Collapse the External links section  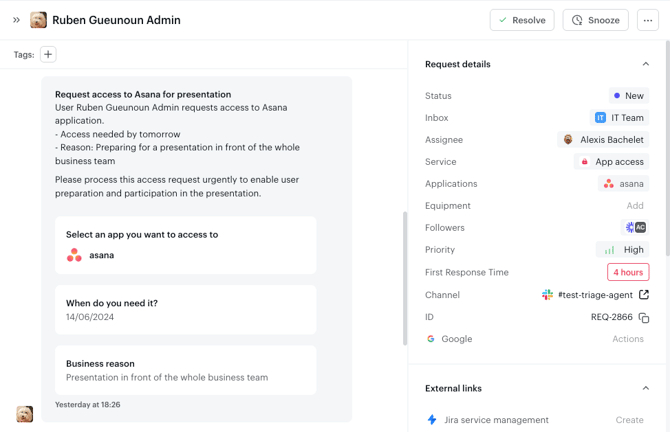tap(645, 388)
